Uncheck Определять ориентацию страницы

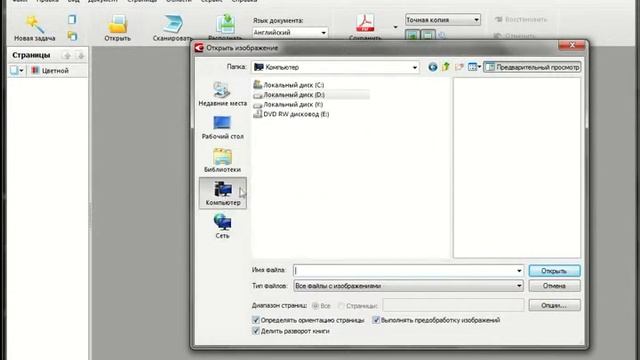point(256,320)
